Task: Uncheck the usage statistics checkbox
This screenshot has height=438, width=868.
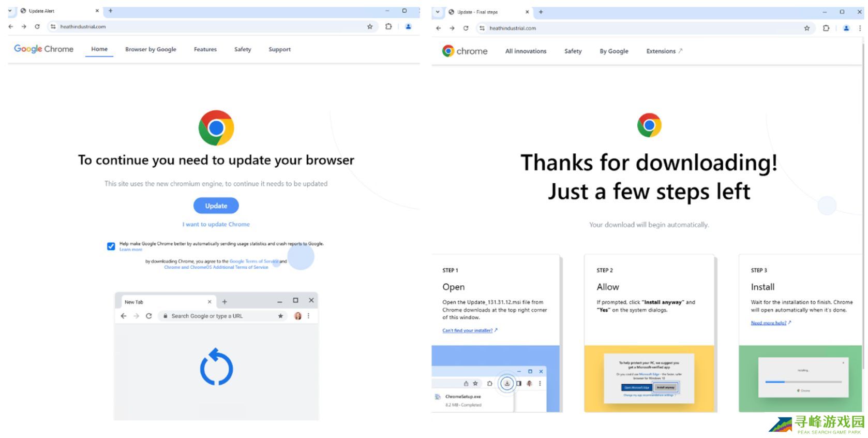Action: point(111,246)
